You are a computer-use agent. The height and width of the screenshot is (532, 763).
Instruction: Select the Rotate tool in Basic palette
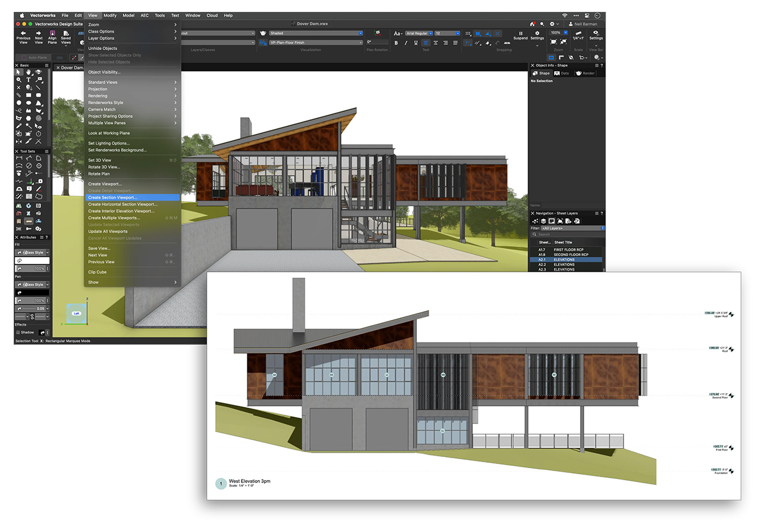click(38, 134)
